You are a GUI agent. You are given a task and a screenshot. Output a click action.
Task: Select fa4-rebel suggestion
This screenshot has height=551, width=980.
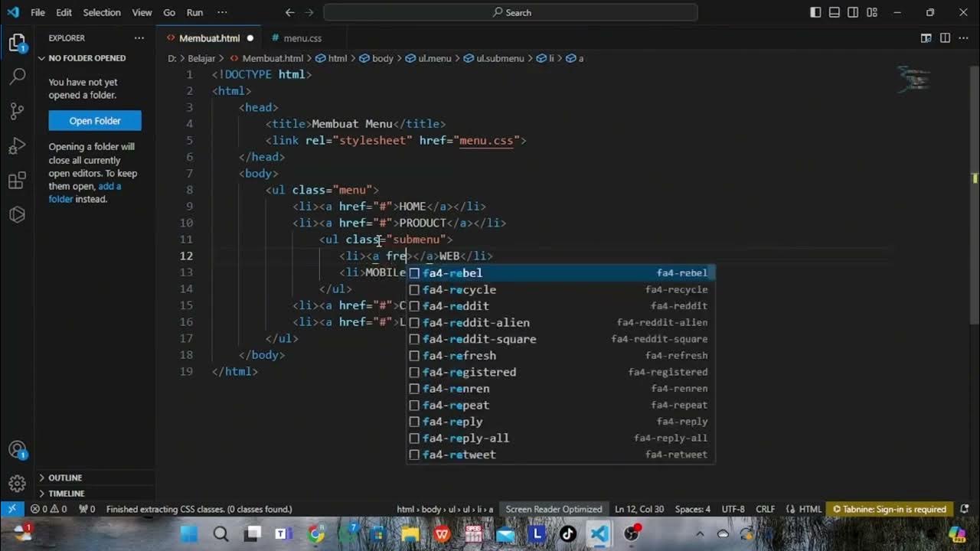point(560,273)
